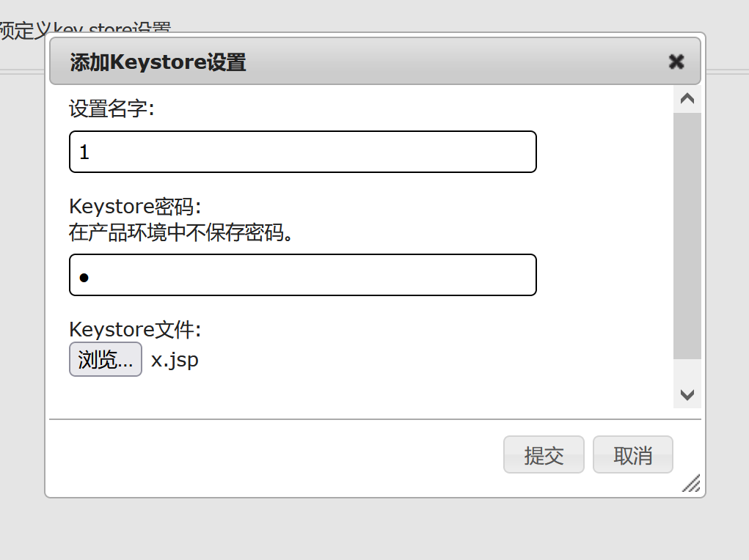Click the 设置名字: label
This screenshot has height=560, width=749.
tap(112, 109)
